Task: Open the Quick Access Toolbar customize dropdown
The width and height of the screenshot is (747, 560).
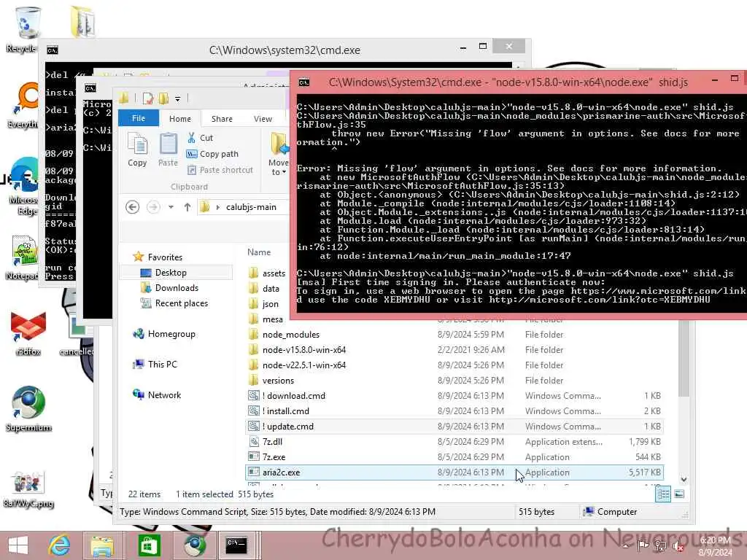Action: 178,99
